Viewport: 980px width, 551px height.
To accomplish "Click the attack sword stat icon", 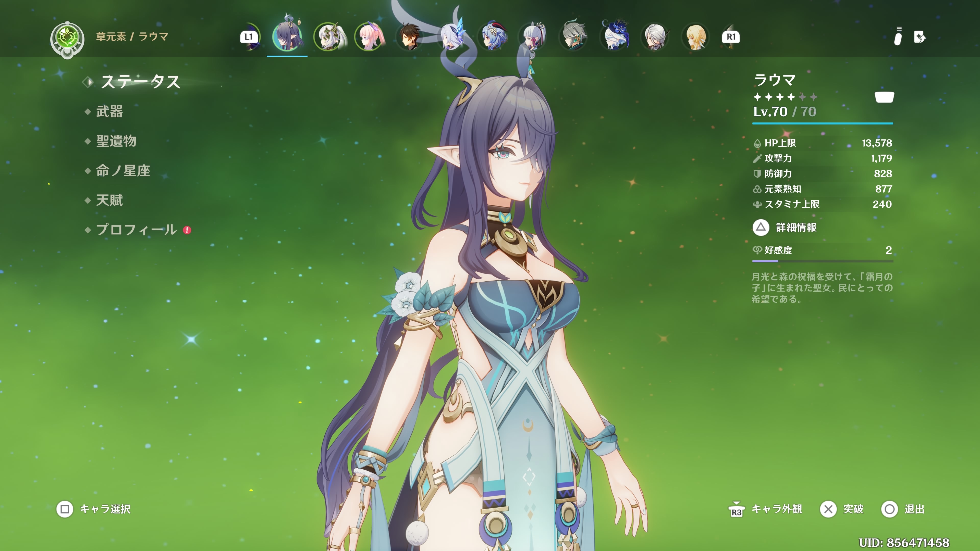I will (757, 159).
